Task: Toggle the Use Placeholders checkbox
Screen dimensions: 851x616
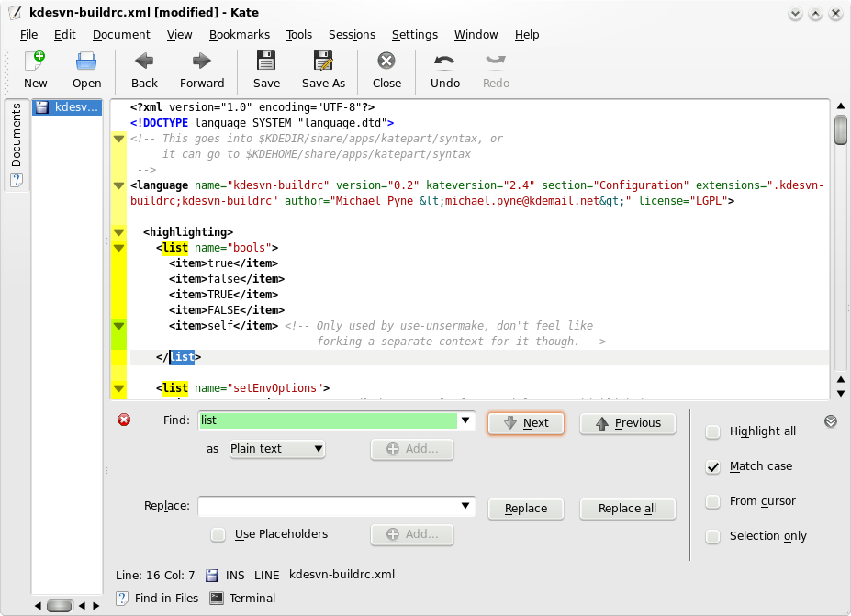Action: 218,534
